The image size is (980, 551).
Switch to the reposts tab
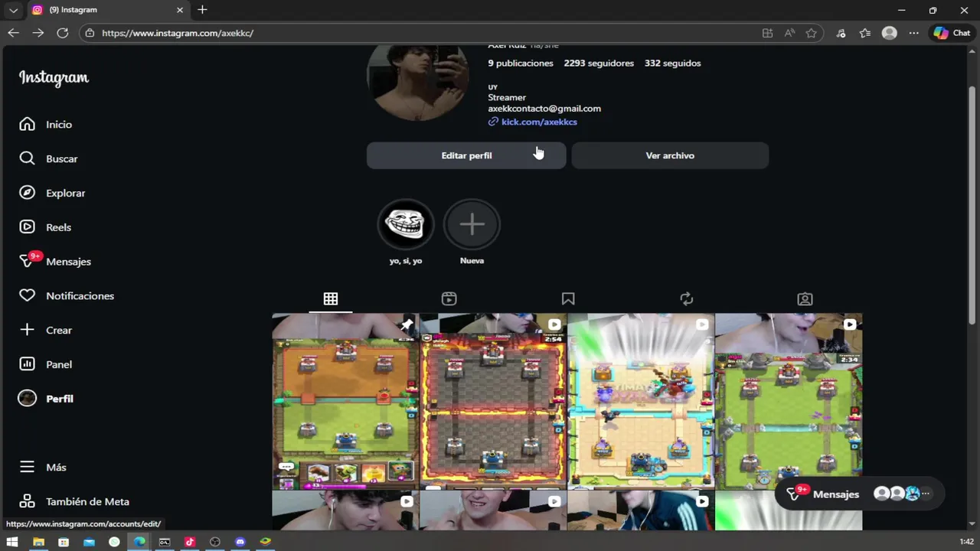(x=687, y=299)
